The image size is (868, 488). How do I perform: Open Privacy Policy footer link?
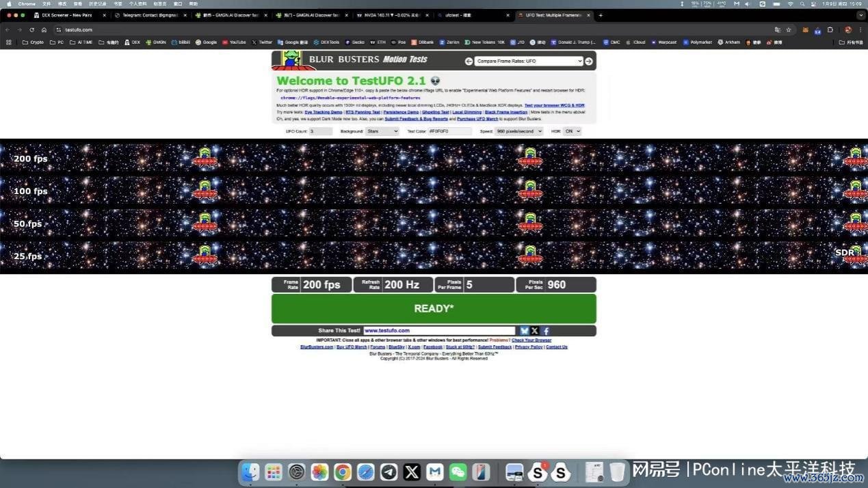point(529,347)
